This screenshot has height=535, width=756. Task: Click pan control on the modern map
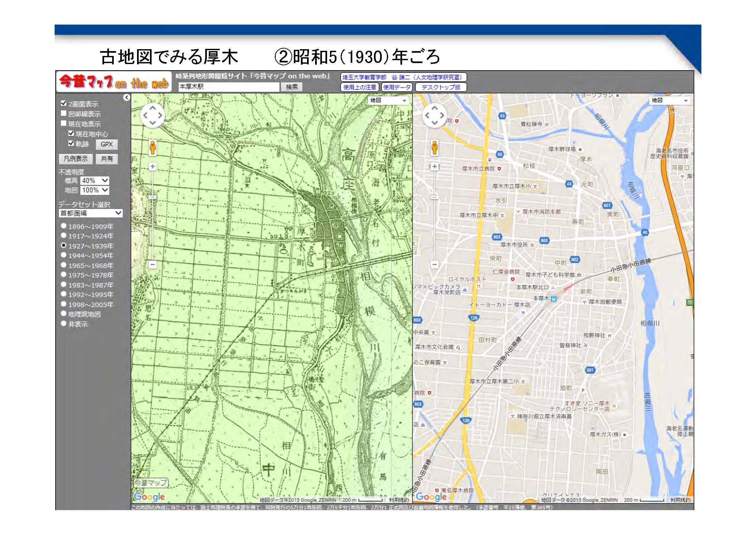434,115
